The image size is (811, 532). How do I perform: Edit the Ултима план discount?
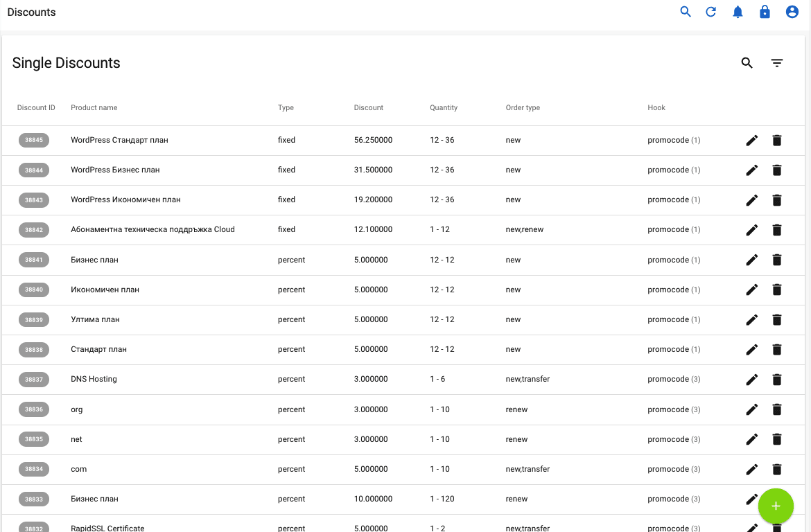752,319
